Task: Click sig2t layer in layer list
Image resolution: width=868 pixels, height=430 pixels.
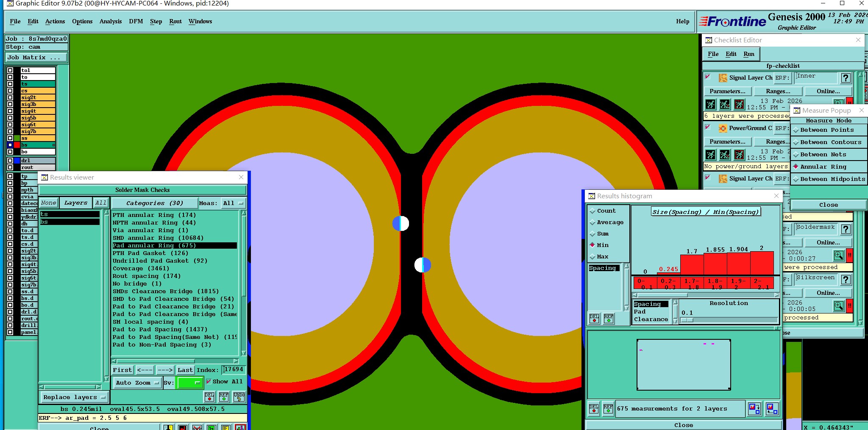Action: [38, 97]
